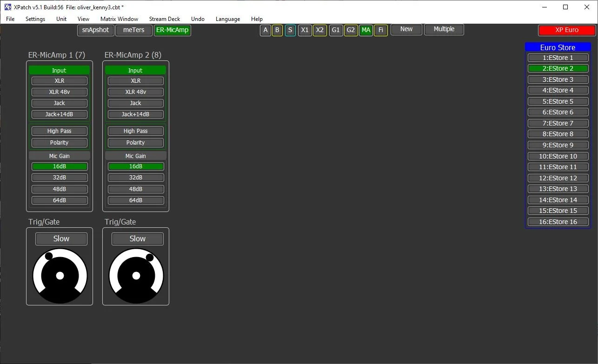Set ER-MicAmp 1 mic gain to 64dB
The width and height of the screenshot is (598, 364).
tap(60, 200)
